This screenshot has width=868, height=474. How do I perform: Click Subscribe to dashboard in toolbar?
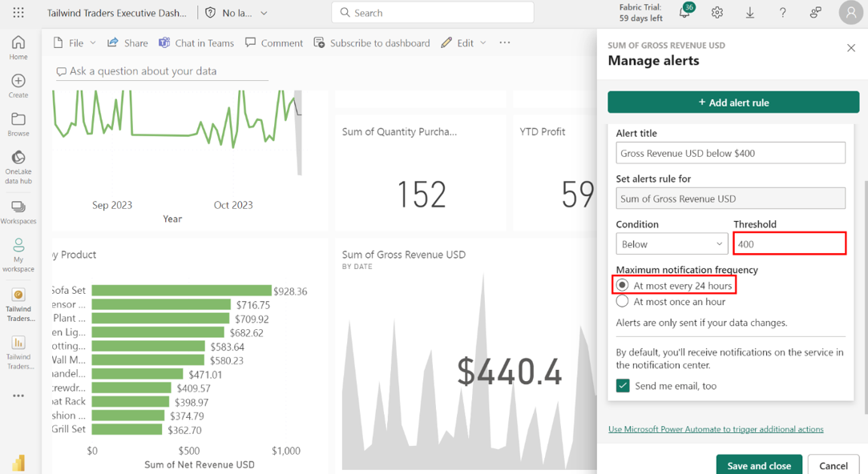click(372, 43)
